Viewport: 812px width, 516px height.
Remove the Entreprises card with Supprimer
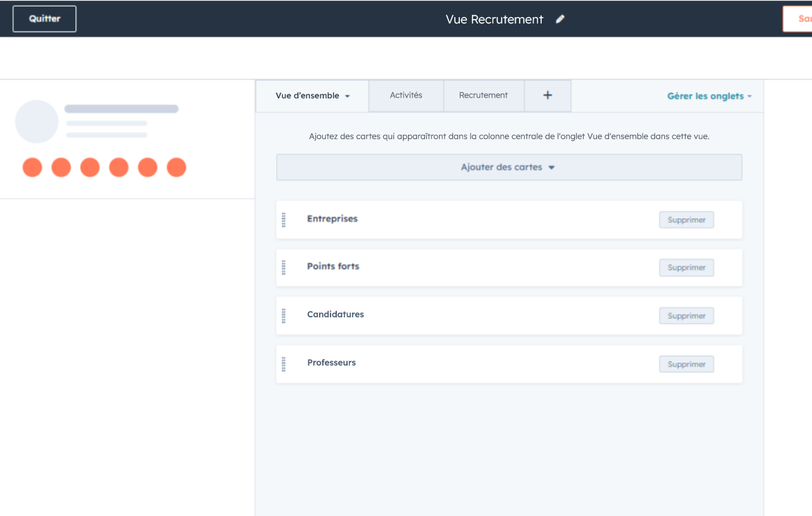686,220
